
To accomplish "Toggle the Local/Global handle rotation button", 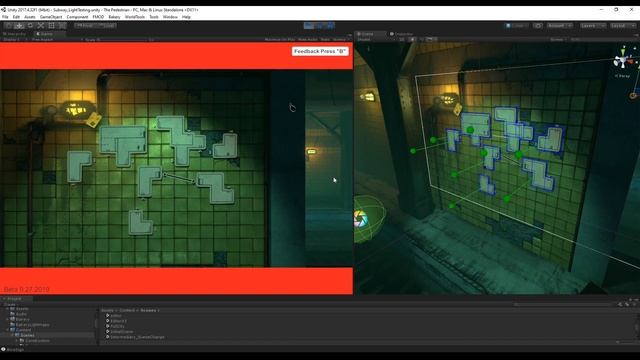I will (x=107, y=25).
